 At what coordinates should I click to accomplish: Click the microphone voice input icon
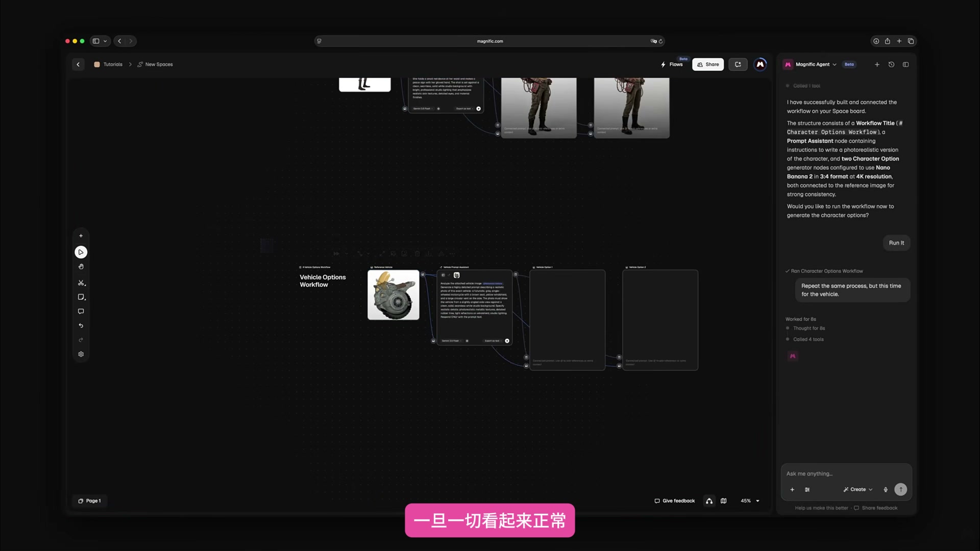click(x=886, y=489)
